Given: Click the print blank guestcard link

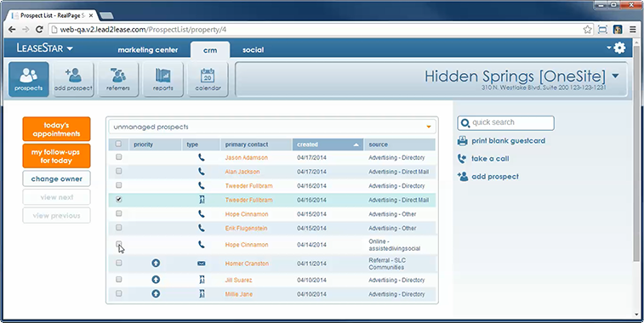Looking at the screenshot, I should [x=509, y=141].
